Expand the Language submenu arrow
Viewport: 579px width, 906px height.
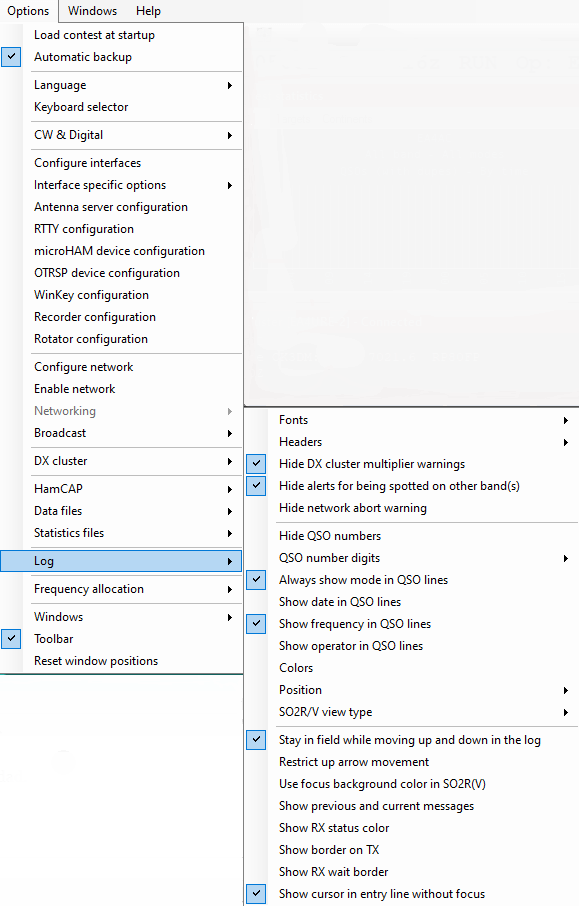[x=230, y=86]
